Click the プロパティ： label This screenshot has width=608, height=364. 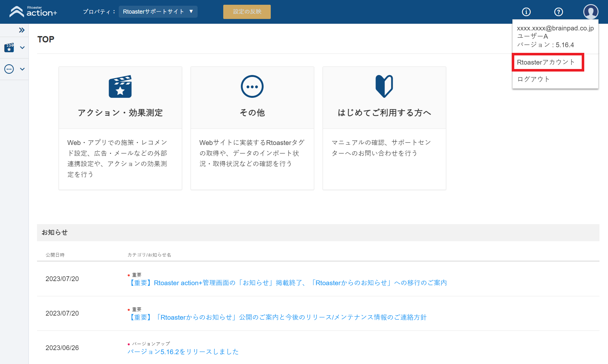tap(99, 12)
